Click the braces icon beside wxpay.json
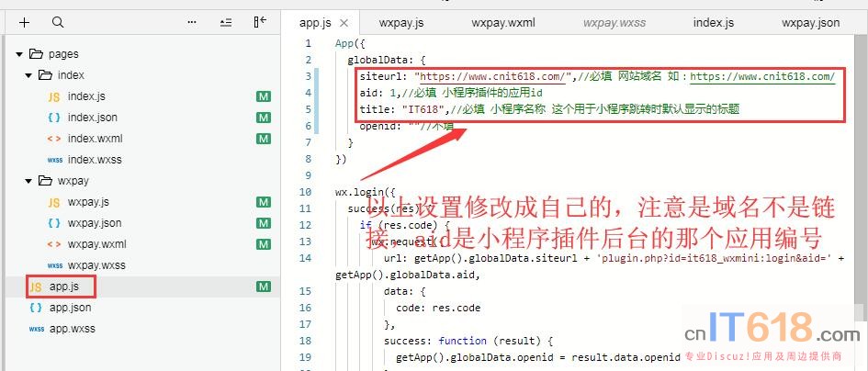 coord(53,223)
